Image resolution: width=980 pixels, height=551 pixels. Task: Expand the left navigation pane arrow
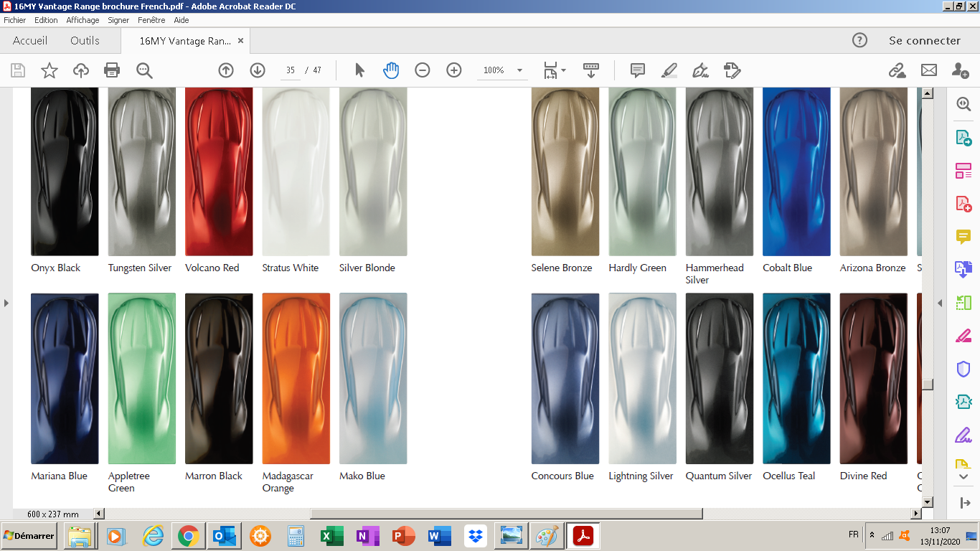(x=6, y=303)
